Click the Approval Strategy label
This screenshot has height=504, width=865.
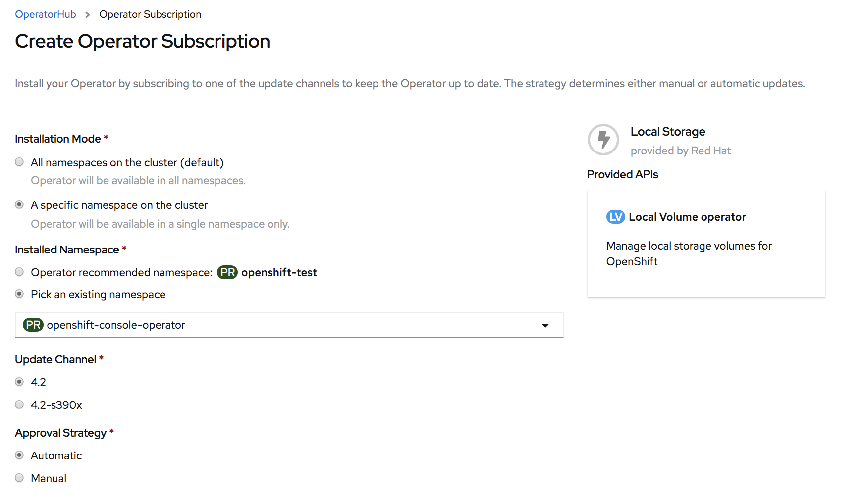pyautogui.click(x=61, y=433)
